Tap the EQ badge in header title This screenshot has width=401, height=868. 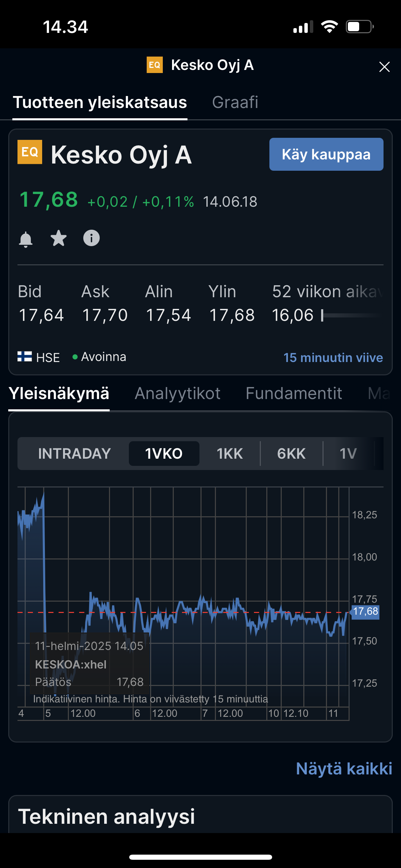click(x=155, y=65)
